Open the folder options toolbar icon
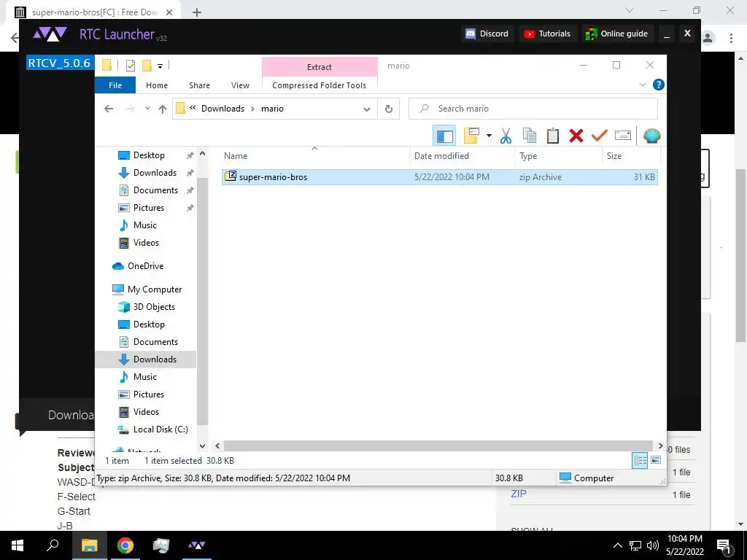 (x=471, y=136)
